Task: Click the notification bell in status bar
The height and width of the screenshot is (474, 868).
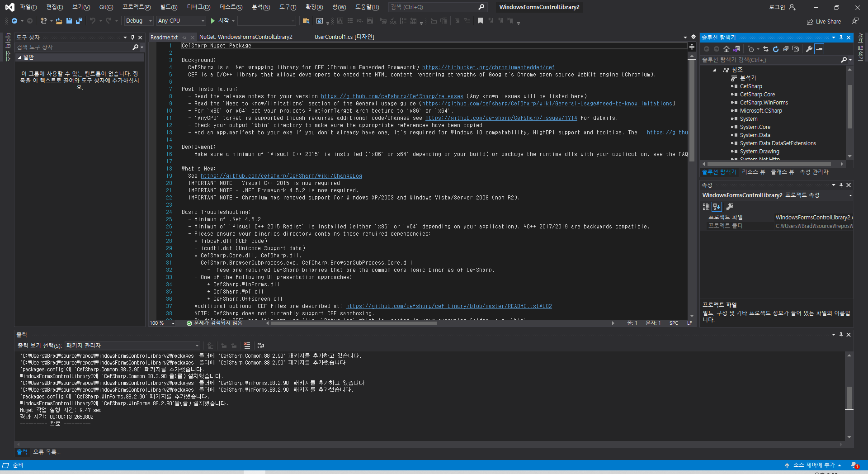Action: pyautogui.click(x=854, y=465)
